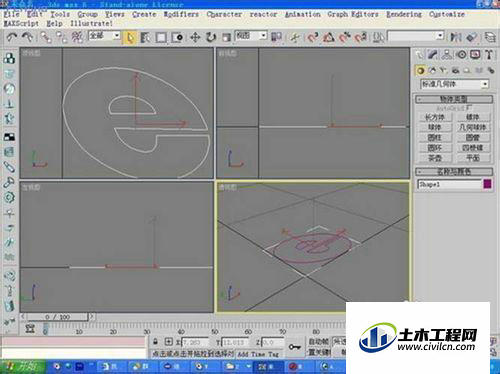The width and height of the screenshot is (500, 374).
Task: Expand the 标准几何体 object category dropdown
Action: point(454,84)
